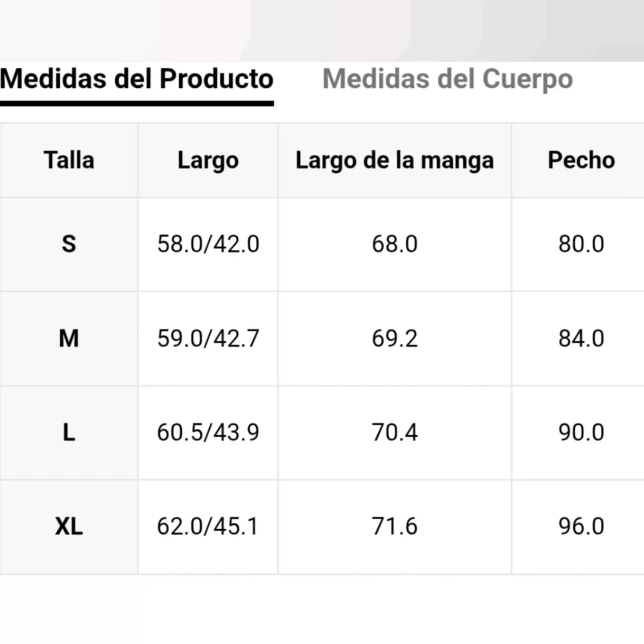The width and height of the screenshot is (644, 644).
Task: Click the 59.0/42.7 length cell
Action: [x=208, y=338]
